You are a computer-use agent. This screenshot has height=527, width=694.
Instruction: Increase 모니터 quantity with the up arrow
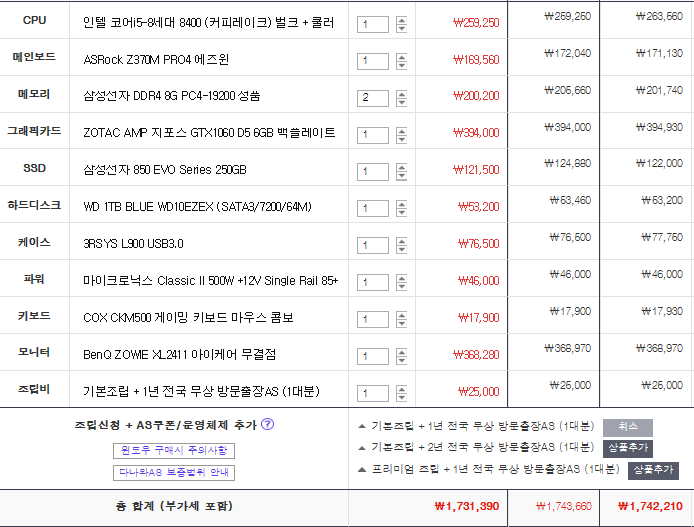coord(401,353)
